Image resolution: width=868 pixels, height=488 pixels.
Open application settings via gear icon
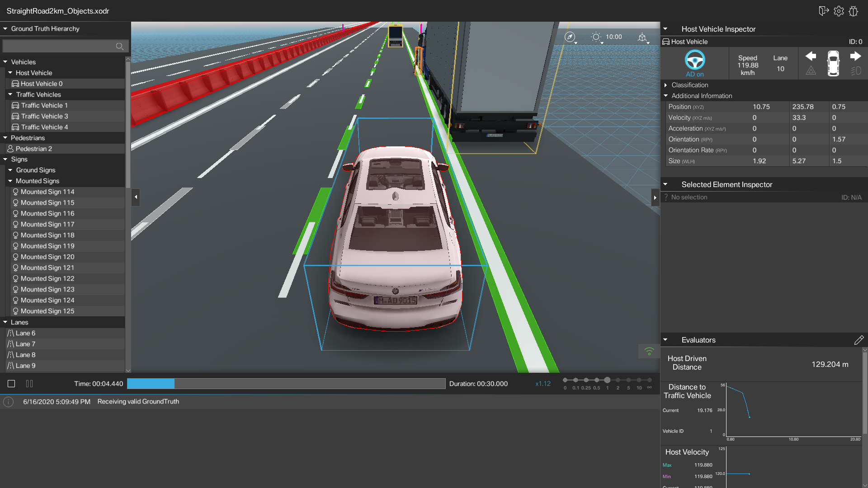[x=839, y=11]
